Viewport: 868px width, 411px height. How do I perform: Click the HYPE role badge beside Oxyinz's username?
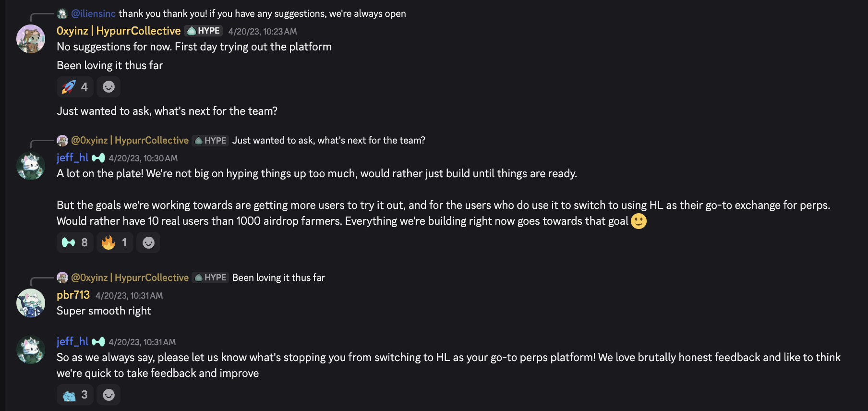point(204,31)
